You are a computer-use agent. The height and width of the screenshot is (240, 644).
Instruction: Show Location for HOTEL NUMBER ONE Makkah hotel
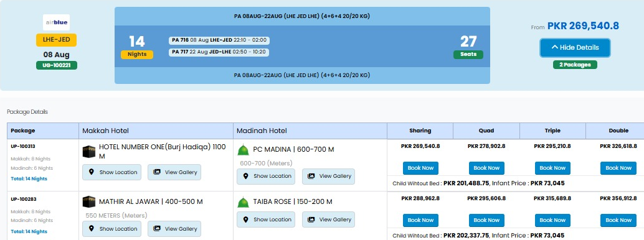coord(112,172)
